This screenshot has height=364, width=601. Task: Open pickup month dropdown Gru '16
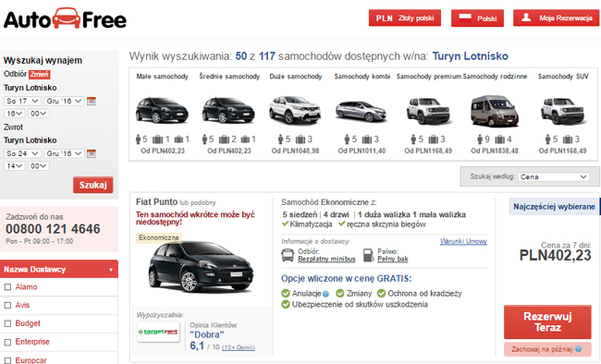[64, 101]
